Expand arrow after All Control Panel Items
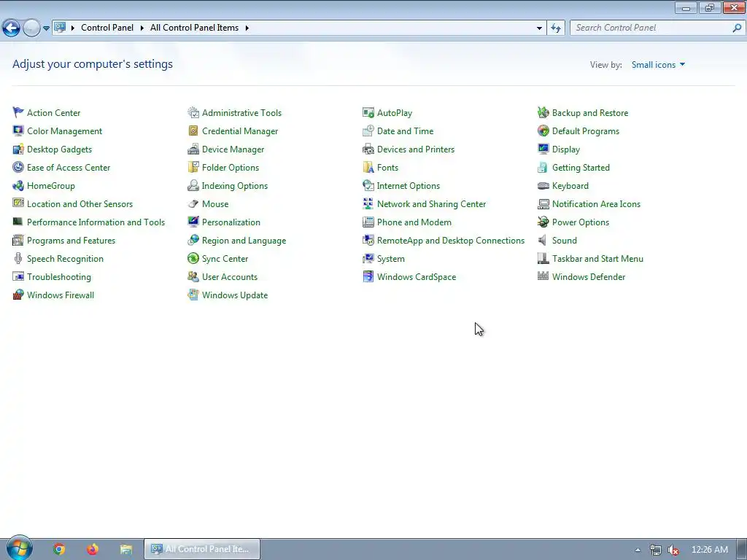 pyautogui.click(x=247, y=28)
